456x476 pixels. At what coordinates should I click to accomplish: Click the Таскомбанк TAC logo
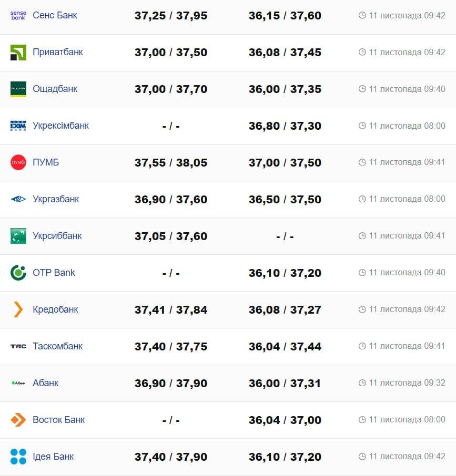click(x=18, y=346)
